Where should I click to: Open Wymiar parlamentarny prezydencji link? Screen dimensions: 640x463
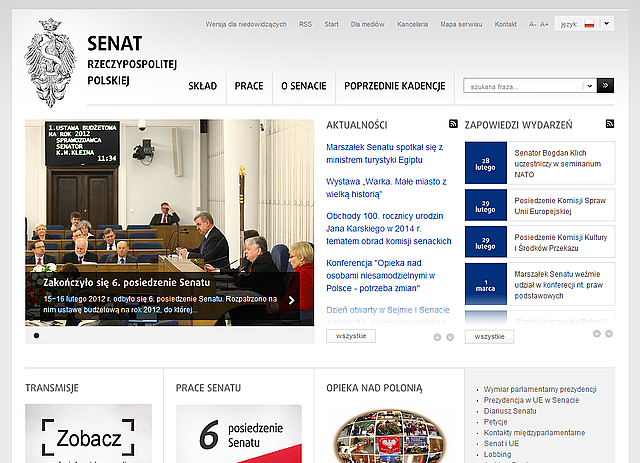pyautogui.click(x=540, y=389)
